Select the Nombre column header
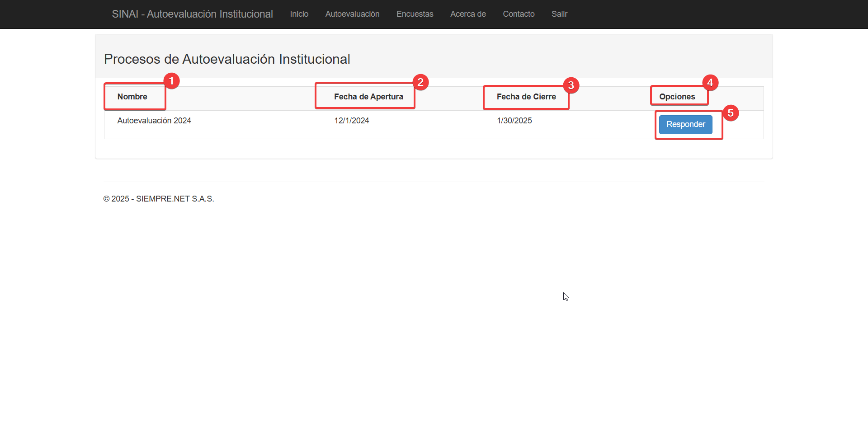 coord(132,97)
